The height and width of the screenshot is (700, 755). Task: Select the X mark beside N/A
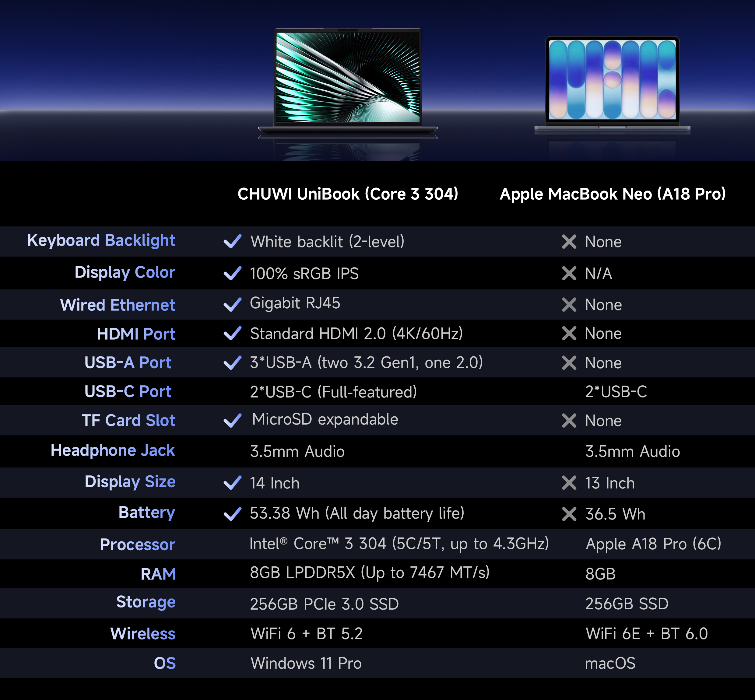coord(569,273)
